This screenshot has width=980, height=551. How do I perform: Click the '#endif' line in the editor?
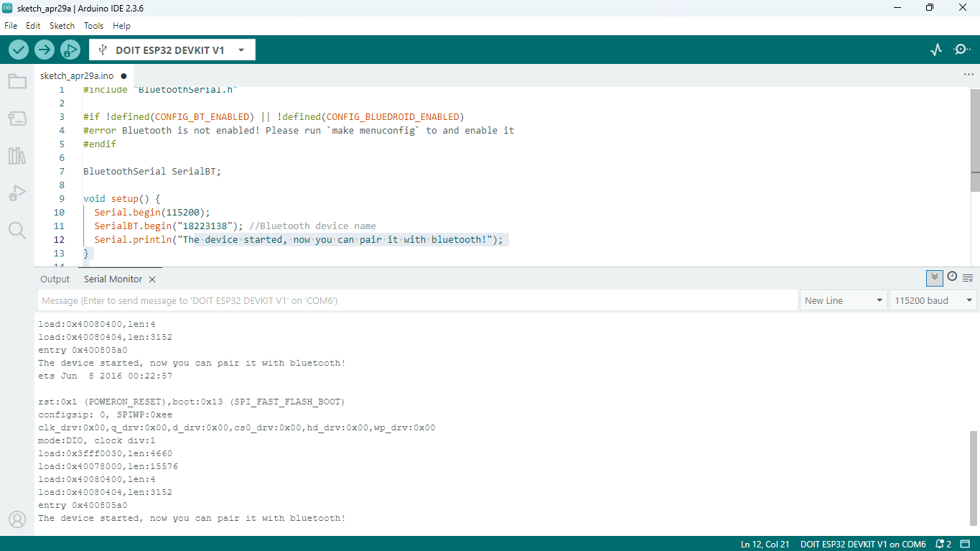(100, 144)
